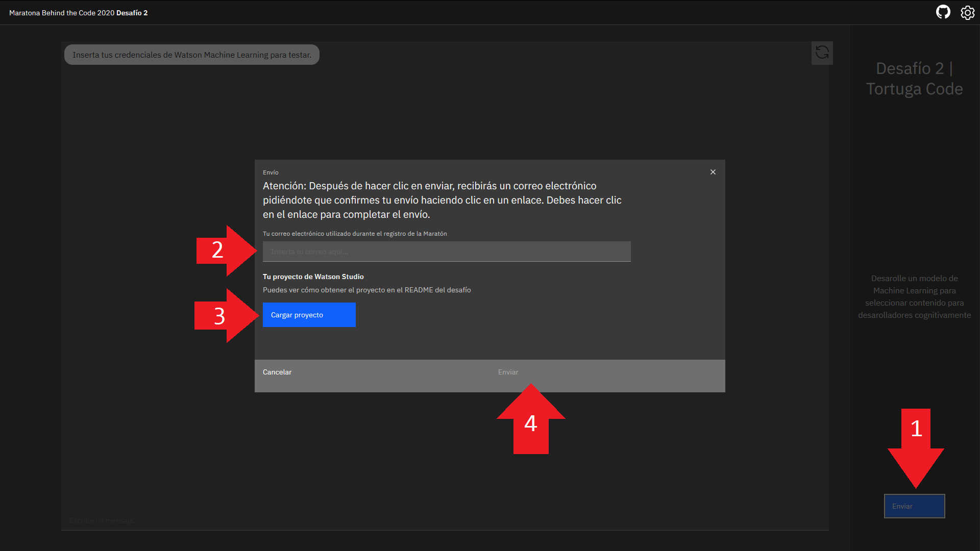Click Cancelar in the dialog footer
The height and width of the screenshot is (551, 980).
[277, 372]
